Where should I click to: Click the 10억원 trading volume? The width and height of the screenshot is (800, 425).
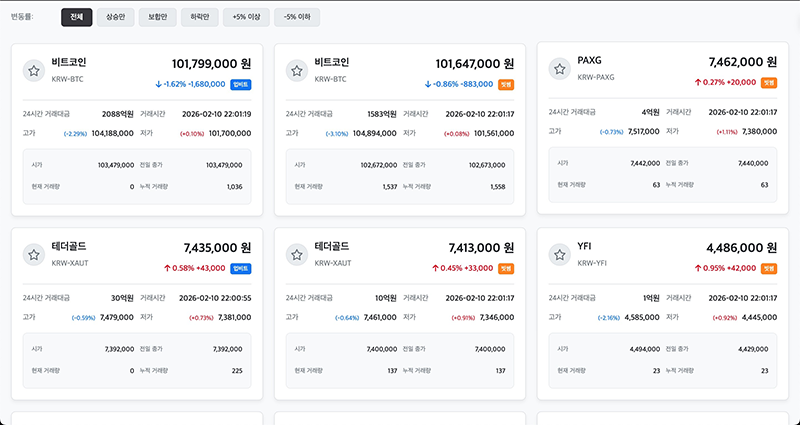[385, 298]
